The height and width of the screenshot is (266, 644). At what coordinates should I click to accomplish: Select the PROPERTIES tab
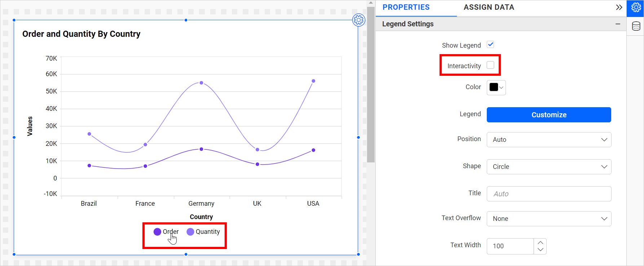point(406,7)
